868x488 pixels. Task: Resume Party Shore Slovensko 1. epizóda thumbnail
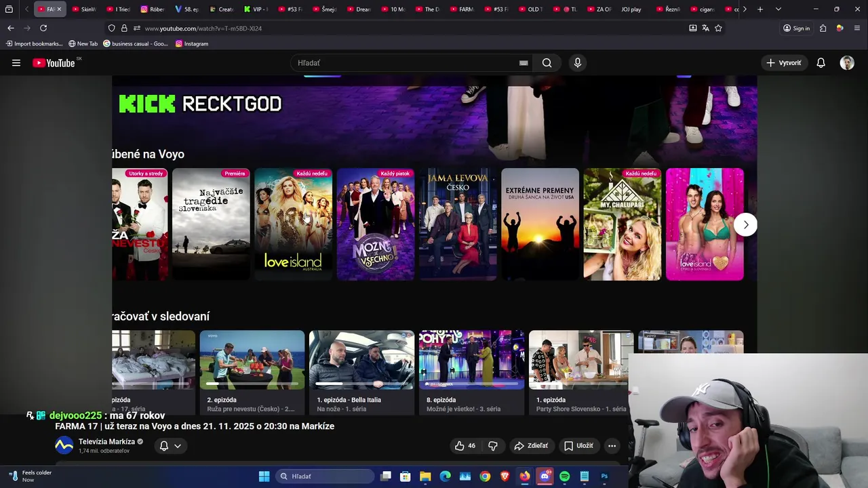(x=581, y=360)
